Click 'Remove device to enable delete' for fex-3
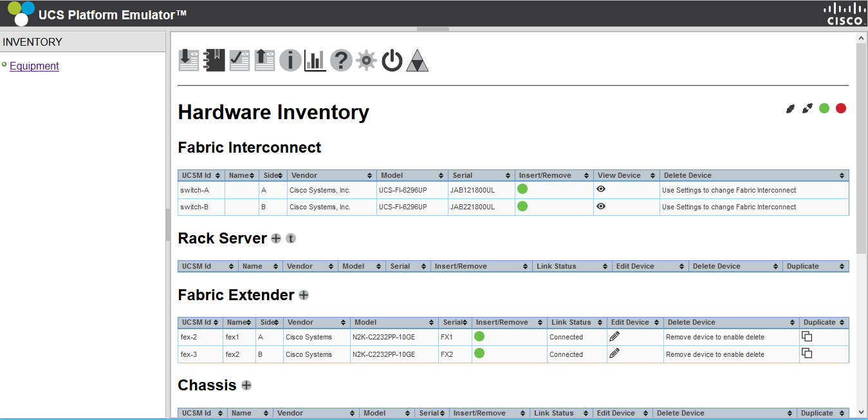The image size is (868, 420). (715, 354)
